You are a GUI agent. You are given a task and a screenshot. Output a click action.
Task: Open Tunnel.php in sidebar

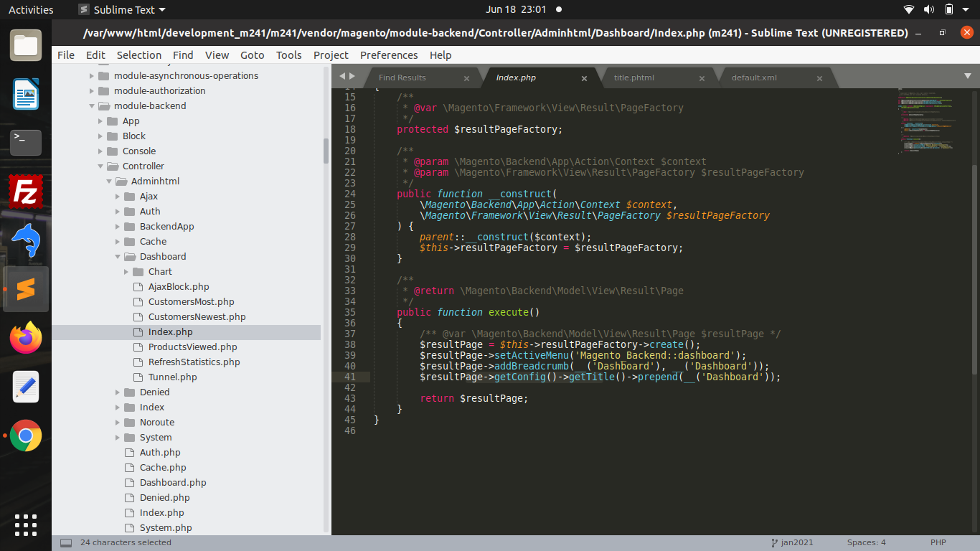[x=172, y=377]
